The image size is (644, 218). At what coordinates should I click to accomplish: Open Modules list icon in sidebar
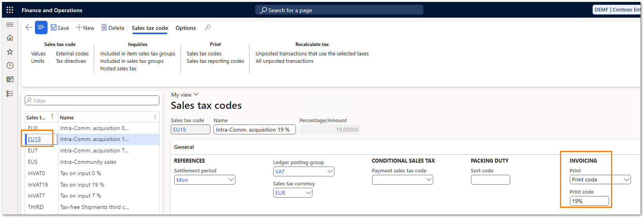[10, 93]
